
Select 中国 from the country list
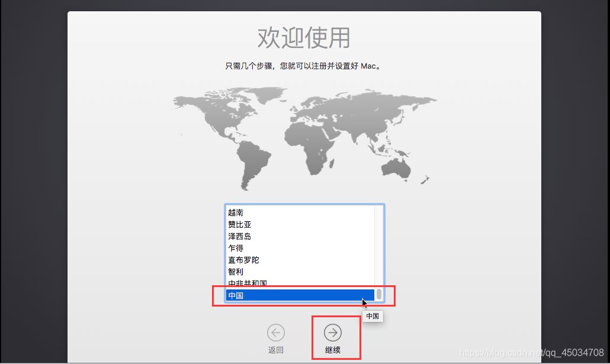point(267,295)
